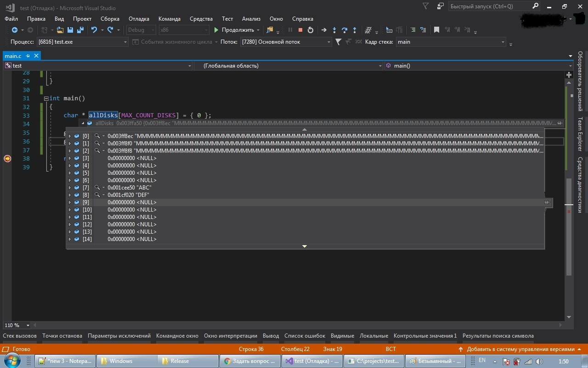The height and width of the screenshot is (368, 588).
Task: Click the decrease indent toolbar icon
Action: coord(413,30)
